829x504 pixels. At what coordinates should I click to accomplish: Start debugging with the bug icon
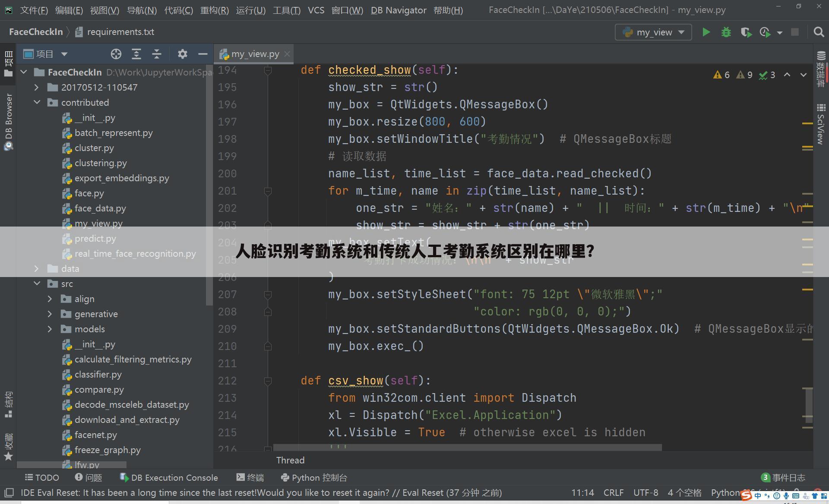726,32
